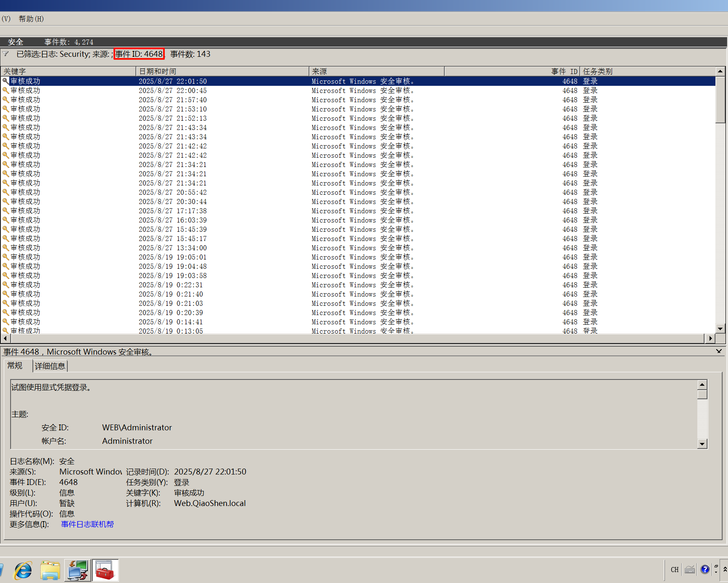Select the 常规 tab
This screenshot has width=728, height=583.
click(15, 366)
